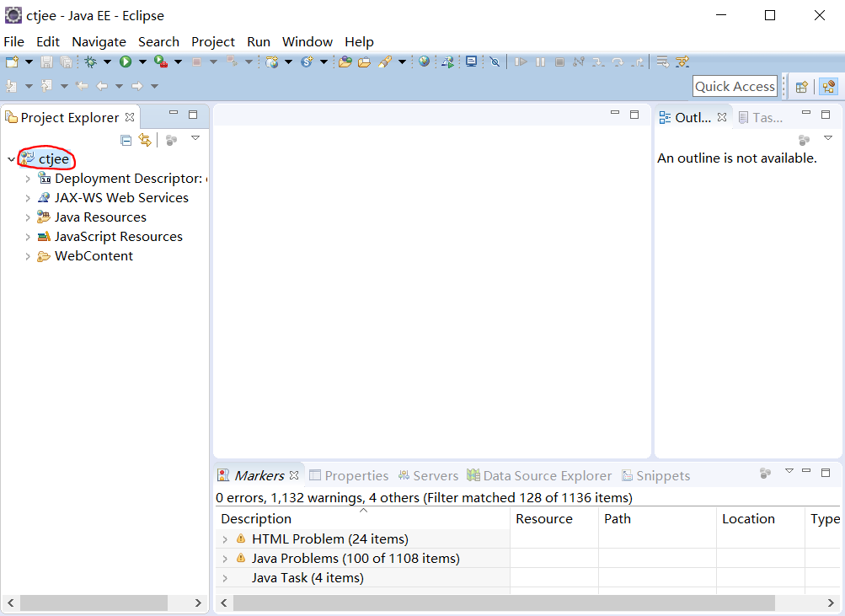Switch to the Servers tab
The width and height of the screenshot is (845, 616).
(429, 476)
